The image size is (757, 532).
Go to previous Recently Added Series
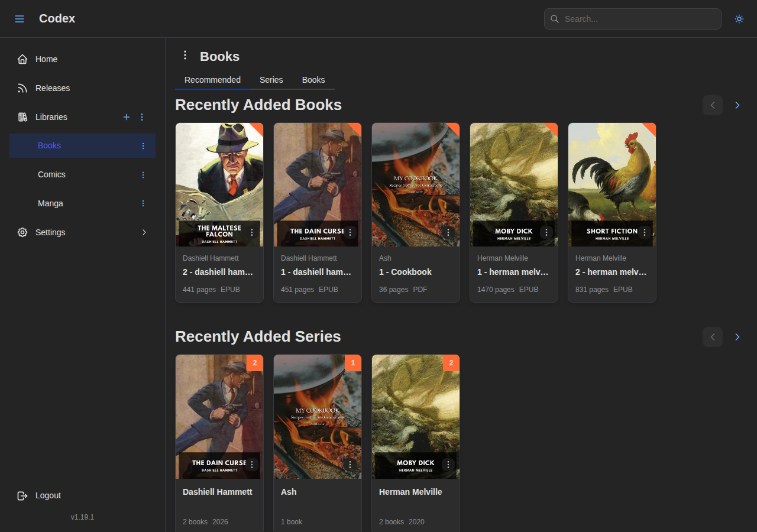713,337
